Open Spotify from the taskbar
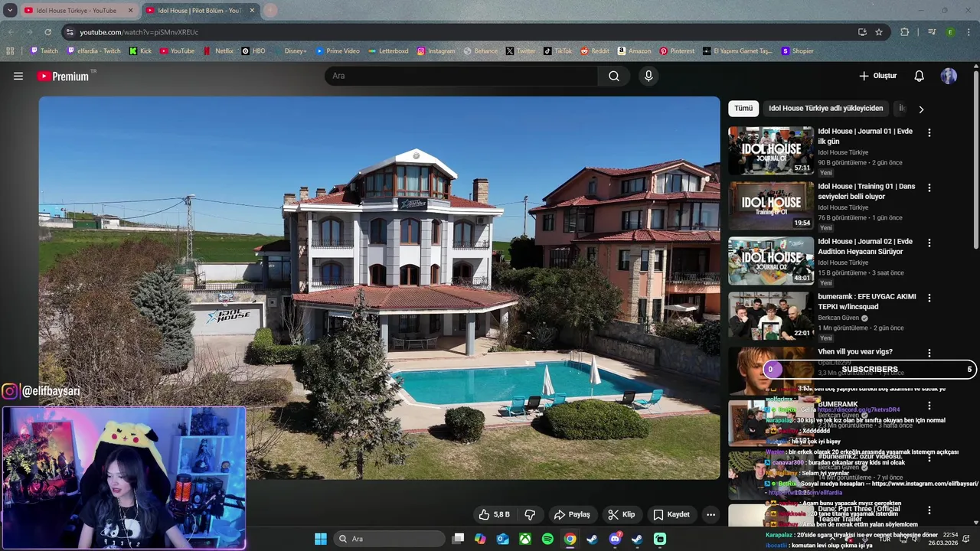This screenshot has width=980, height=551. point(547,539)
